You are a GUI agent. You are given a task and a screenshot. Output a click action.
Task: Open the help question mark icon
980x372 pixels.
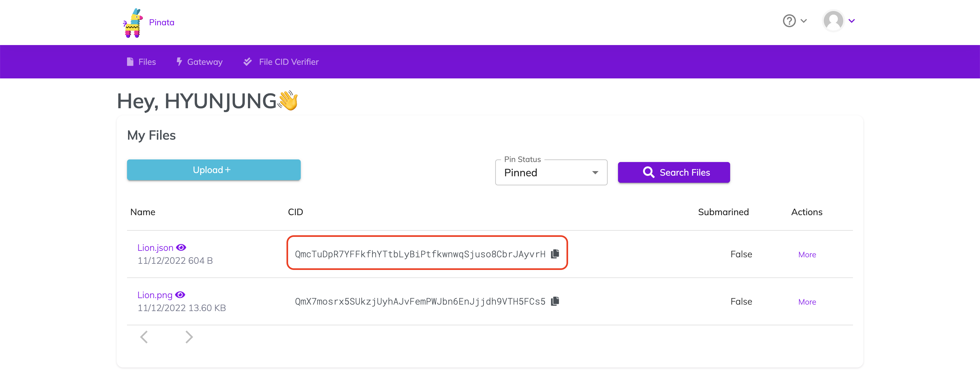[789, 21]
